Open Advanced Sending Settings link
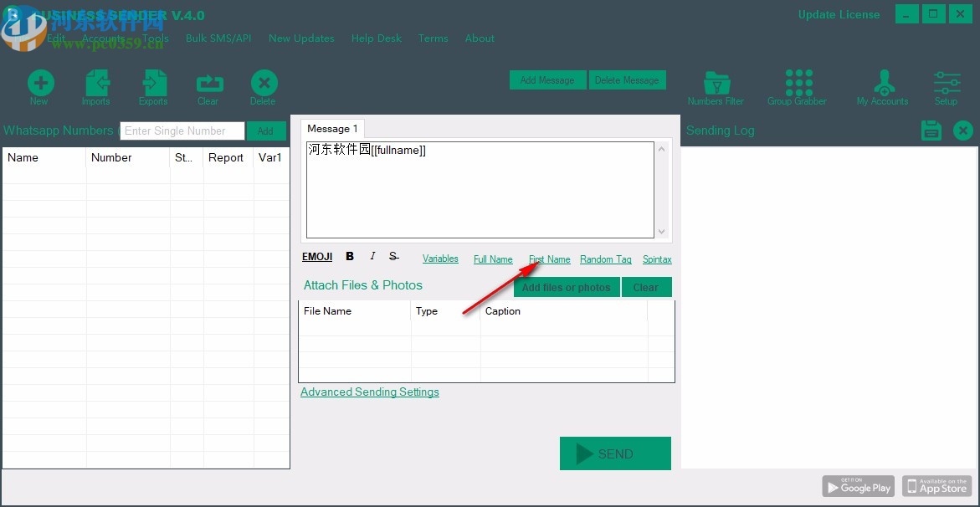 click(369, 392)
